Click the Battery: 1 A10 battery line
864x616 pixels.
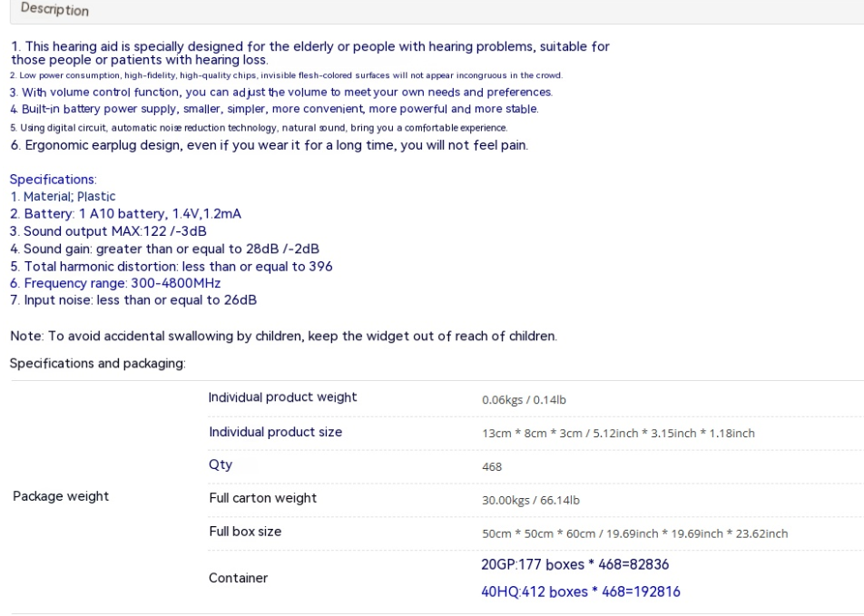pyautogui.click(x=125, y=214)
